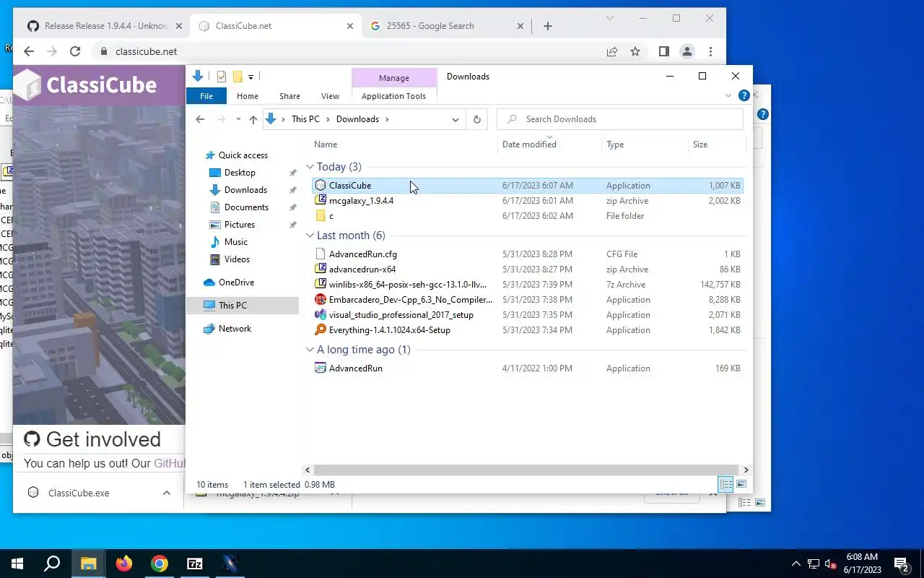The image size is (924, 578).
Task: Select the AdvancedRun.cfg file icon
Action: [x=321, y=254]
